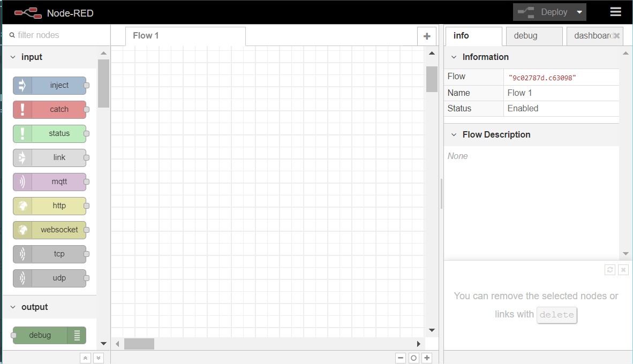
Task: Select the link input node
Action: [x=50, y=158]
